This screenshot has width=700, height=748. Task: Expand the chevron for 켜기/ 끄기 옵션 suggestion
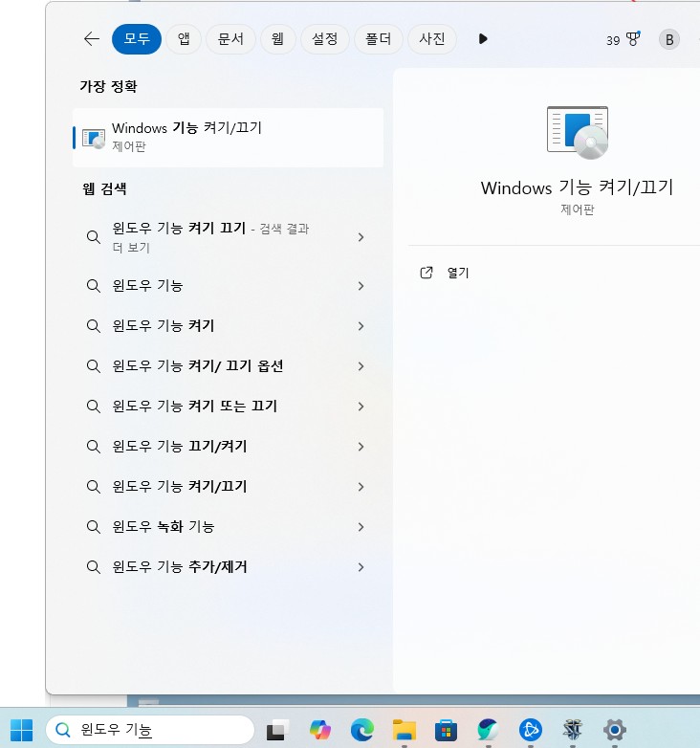361,366
